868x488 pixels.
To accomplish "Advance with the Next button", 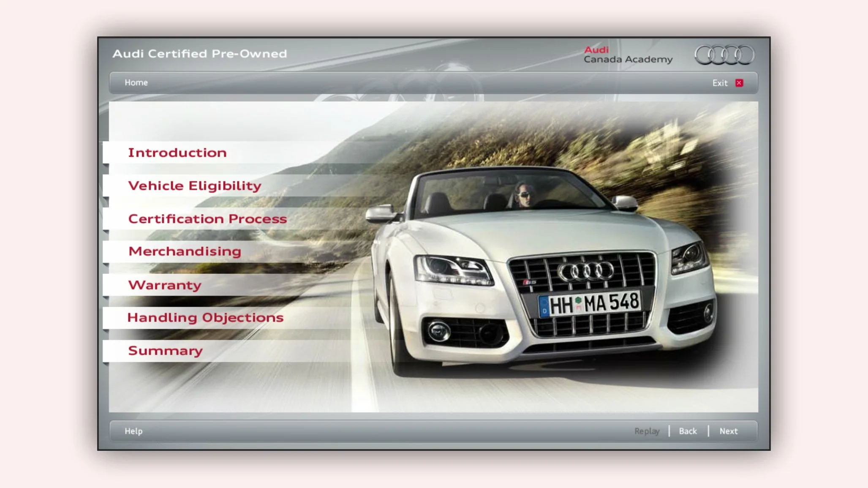I will click(728, 431).
